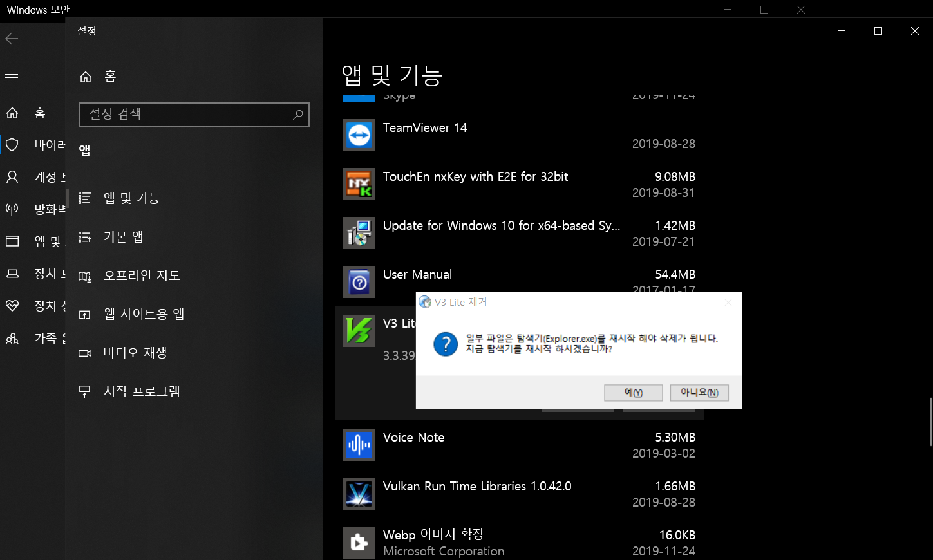Toggle the hamburger menu in Windows 보안

coord(12,75)
